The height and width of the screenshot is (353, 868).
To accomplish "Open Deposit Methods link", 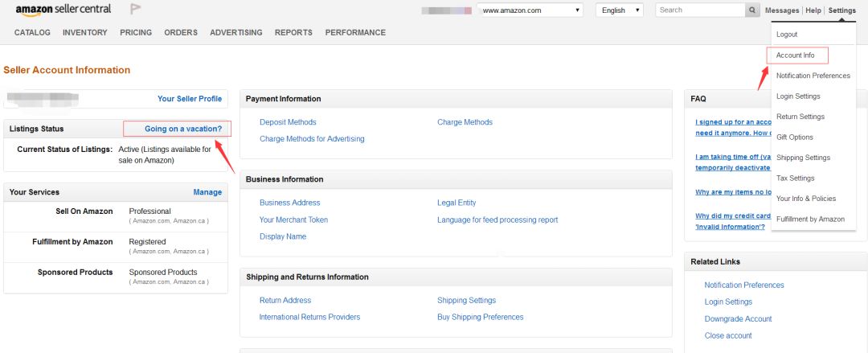I will pos(288,122).
